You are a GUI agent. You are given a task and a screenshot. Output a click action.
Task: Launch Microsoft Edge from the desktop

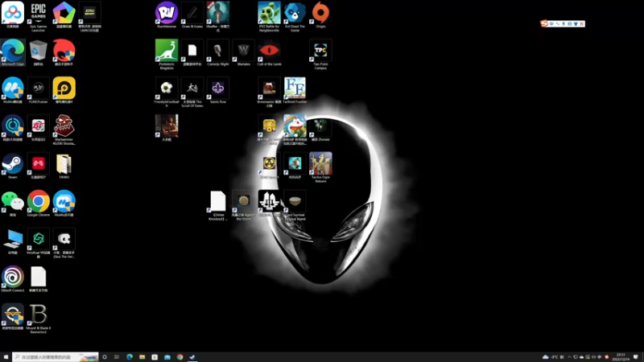[13, 53]
